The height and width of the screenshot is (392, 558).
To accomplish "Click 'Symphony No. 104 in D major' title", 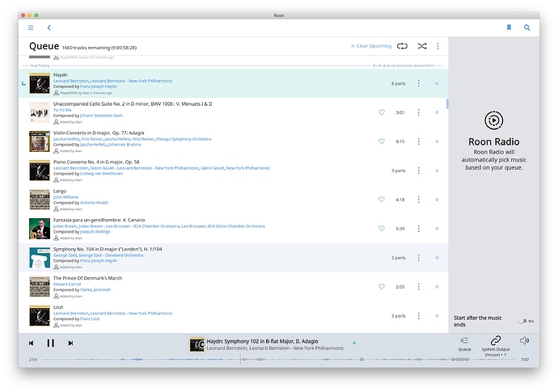I will coord(108,249).
